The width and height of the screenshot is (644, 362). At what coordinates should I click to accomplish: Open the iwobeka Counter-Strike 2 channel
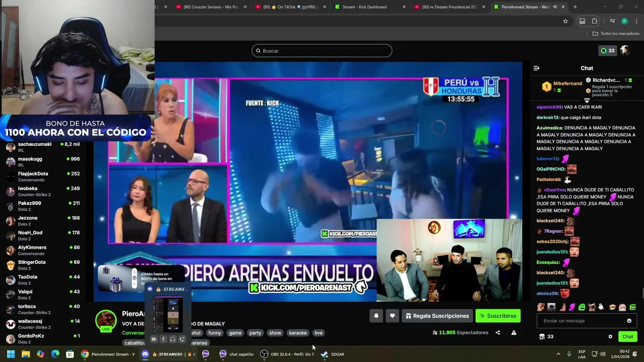(43, 191)
